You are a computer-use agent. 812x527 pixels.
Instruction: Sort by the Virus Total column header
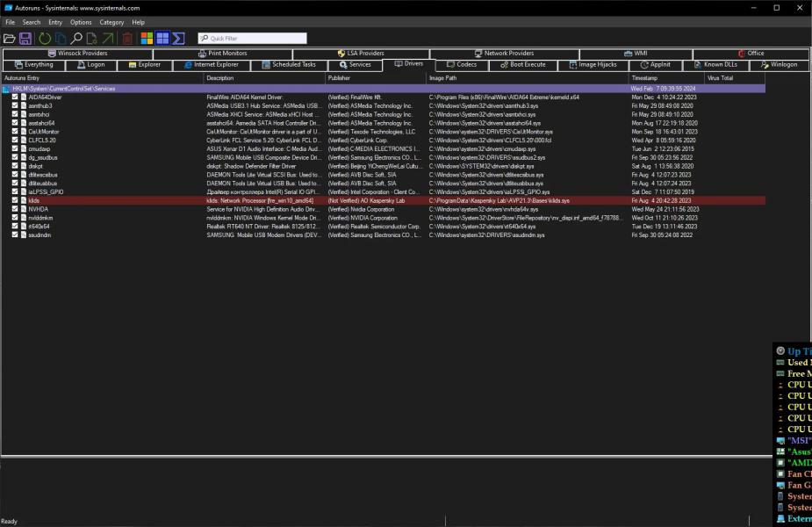pos(735,78)
